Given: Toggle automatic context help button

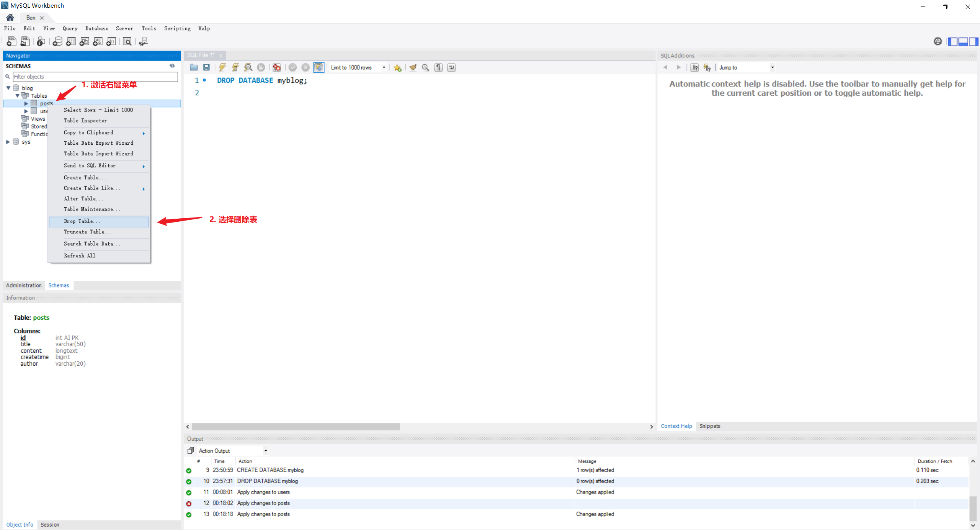Looking at the screenshot, I should click(707, 67).
